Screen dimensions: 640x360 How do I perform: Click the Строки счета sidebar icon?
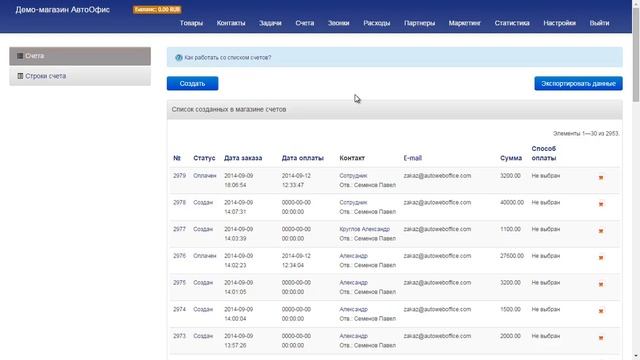click(x=20, y=76)
